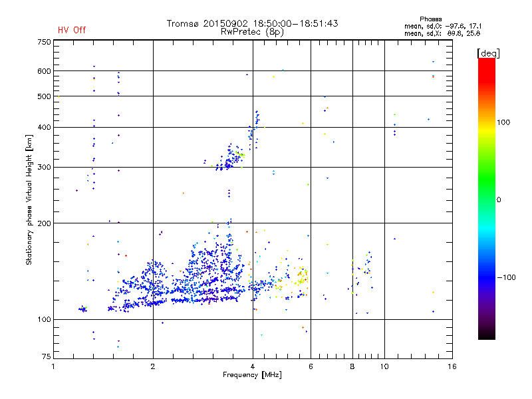
Task: Click the 'Frequency [MHz]' axis label
Action: point(252,375)
